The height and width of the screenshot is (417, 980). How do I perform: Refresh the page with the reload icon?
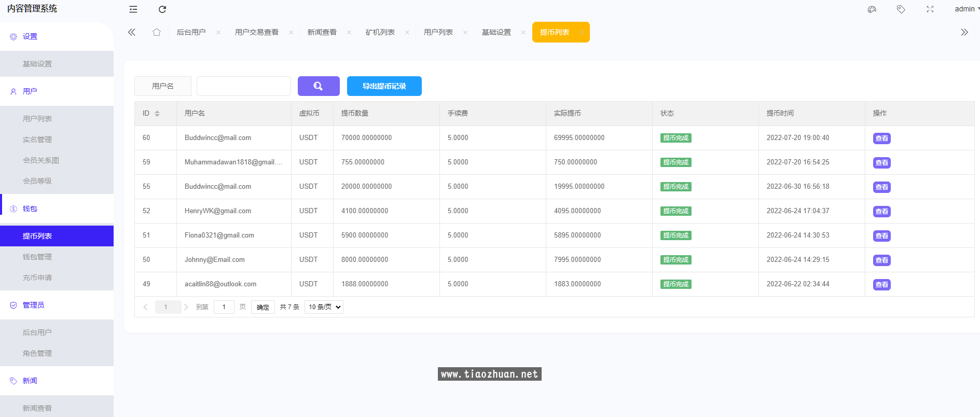coord(162,9)
